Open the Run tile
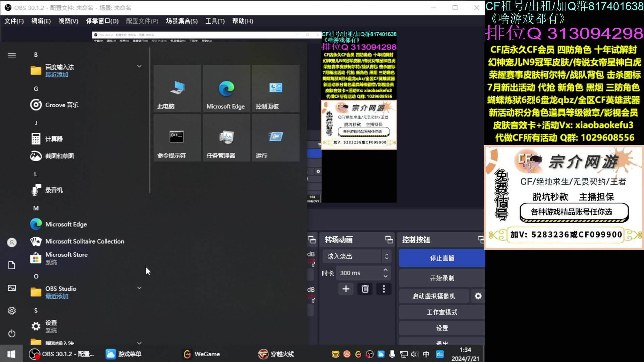 [276, 138]
